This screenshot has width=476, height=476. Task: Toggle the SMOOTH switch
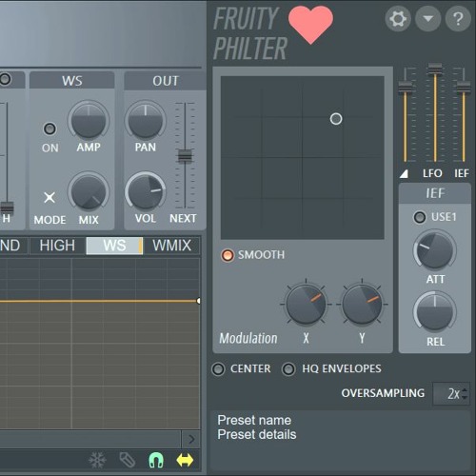coord(228,255)
